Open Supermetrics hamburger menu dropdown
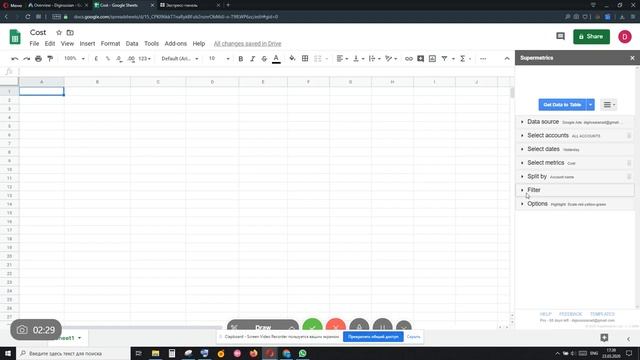The width and height of the screenshot is (640, 360). point(609,105)
